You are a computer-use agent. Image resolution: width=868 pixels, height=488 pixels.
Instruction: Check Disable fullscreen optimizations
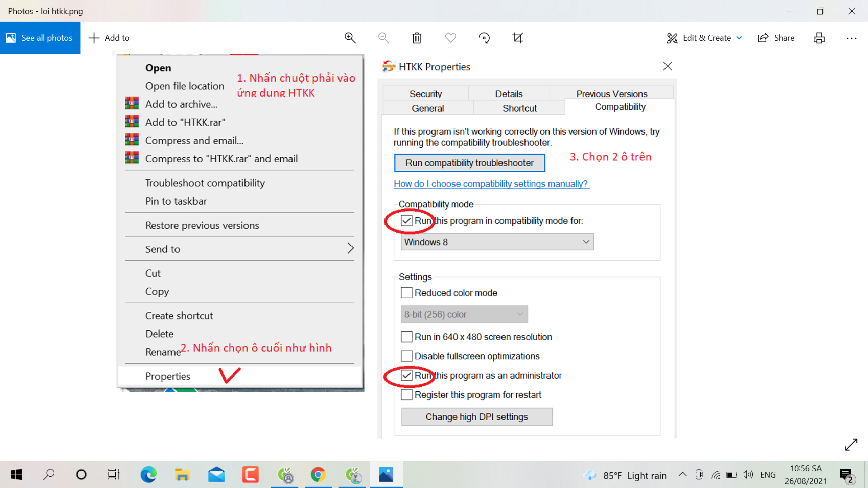(406, 356)
